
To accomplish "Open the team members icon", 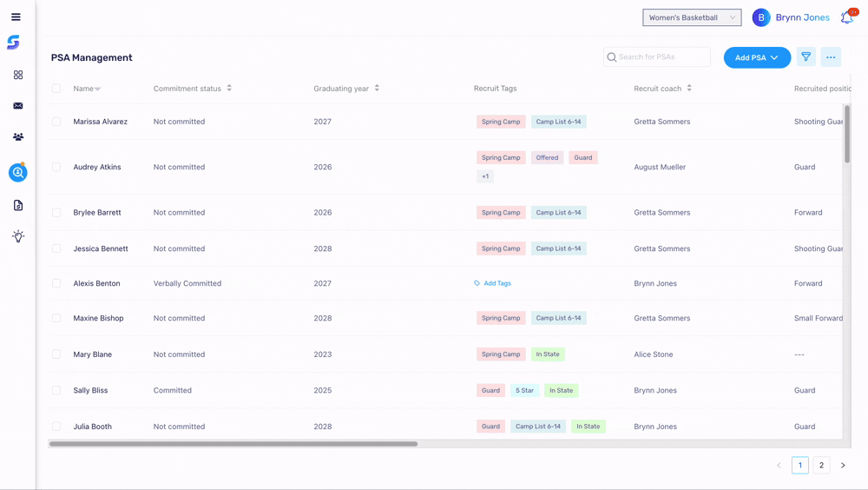I will [x=18, y=137].
